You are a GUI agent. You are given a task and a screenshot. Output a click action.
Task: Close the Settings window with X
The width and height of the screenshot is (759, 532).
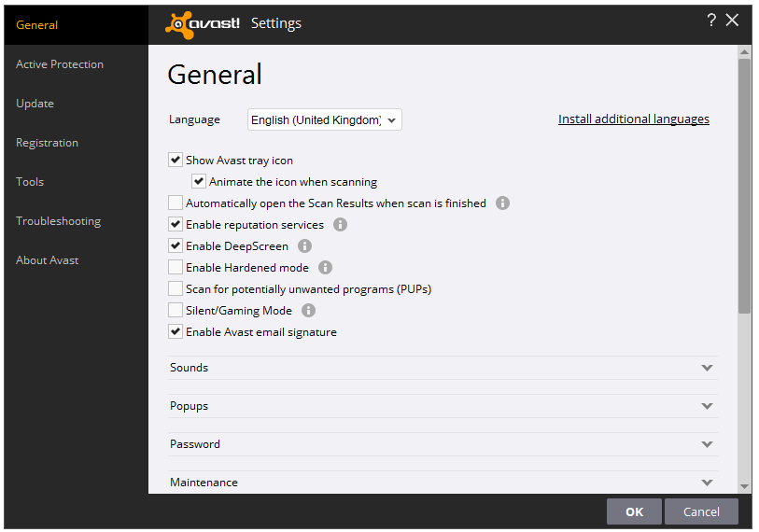732,20
